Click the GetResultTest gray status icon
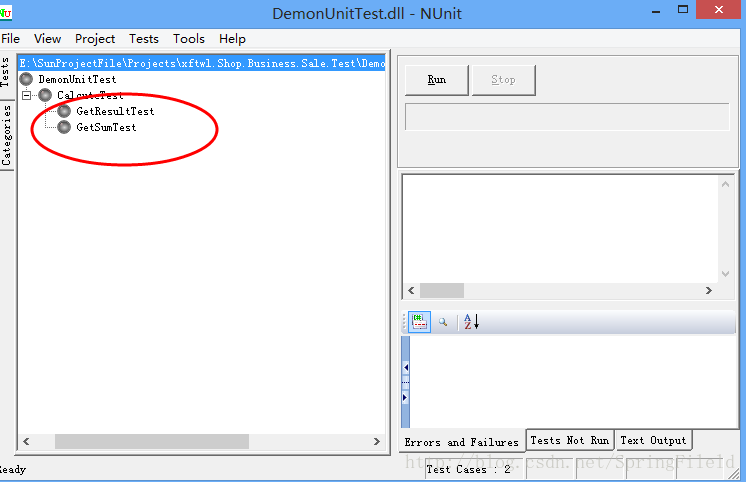This screenshot has height=482, width=746. [x=64, y=111]
